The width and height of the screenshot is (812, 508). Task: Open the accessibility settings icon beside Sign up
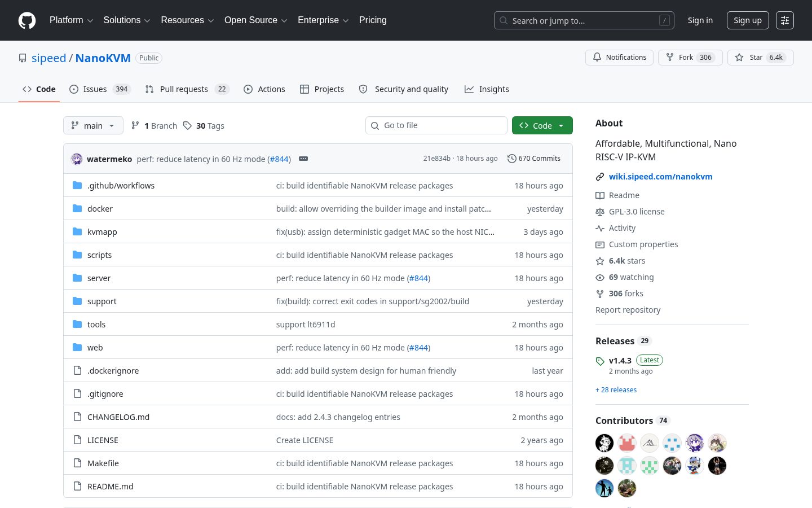(x=785, y=20)
